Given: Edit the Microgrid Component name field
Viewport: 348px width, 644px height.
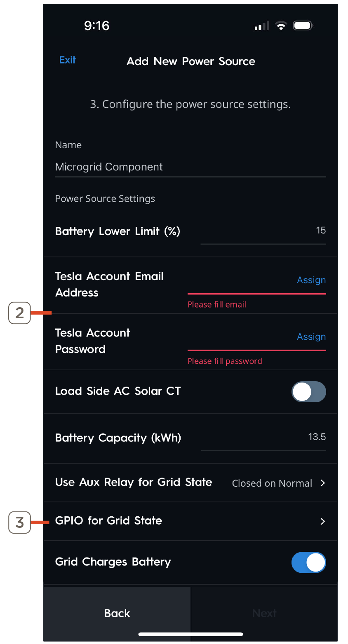Looking at the screenshot, I should point(190,167).
